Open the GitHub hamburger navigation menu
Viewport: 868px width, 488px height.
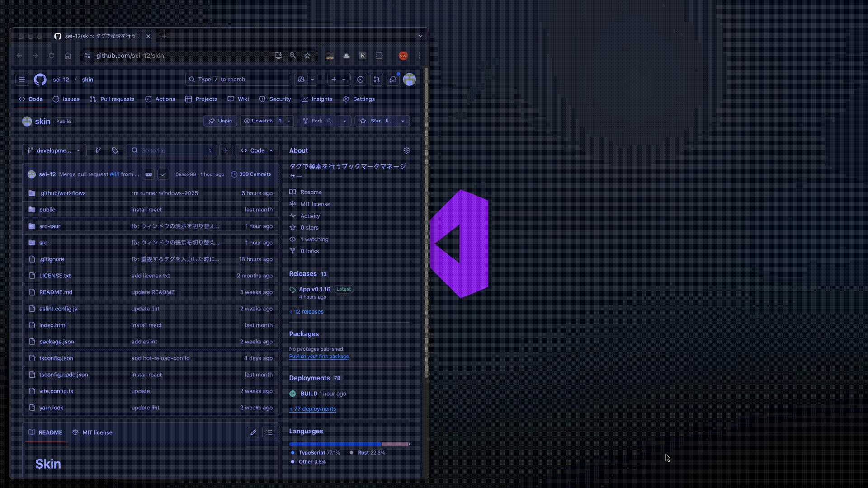point(22,80)
